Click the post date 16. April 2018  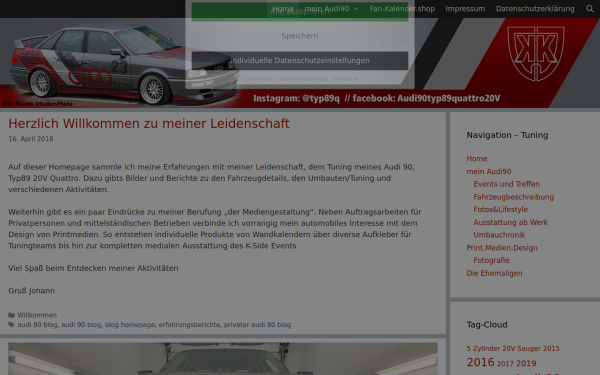pos(31,139)
